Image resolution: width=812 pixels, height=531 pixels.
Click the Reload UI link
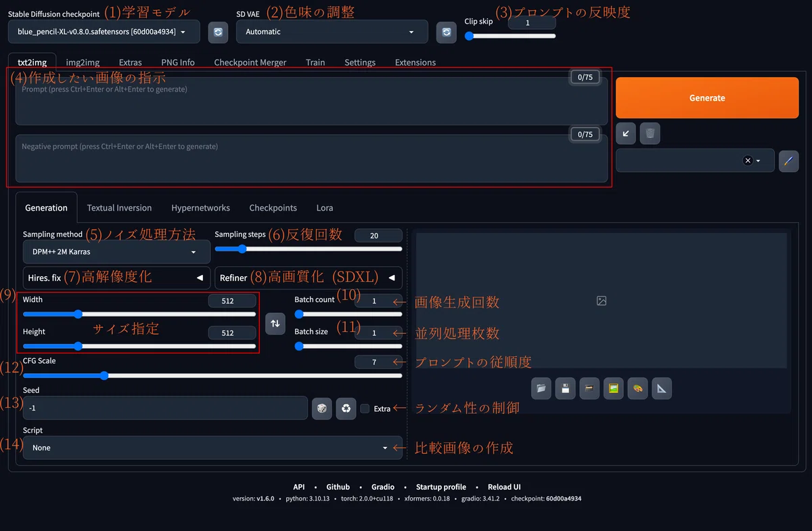pos(504,487)
